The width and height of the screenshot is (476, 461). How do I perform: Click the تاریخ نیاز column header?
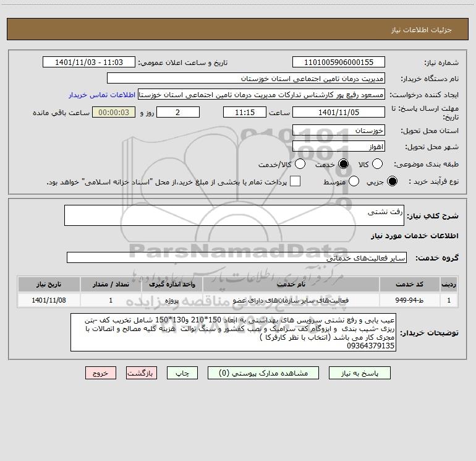coord(49,284)
